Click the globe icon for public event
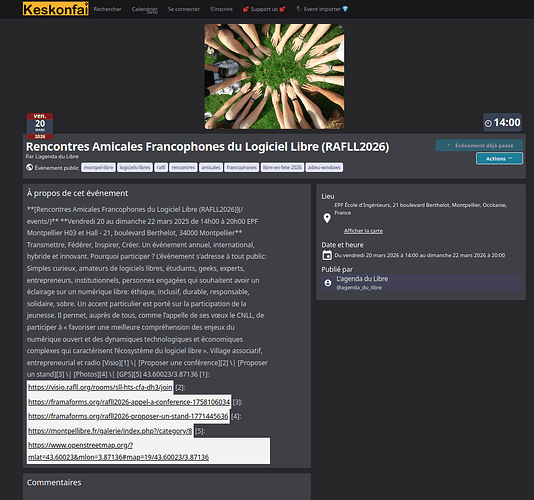 [x=30, y=167]
